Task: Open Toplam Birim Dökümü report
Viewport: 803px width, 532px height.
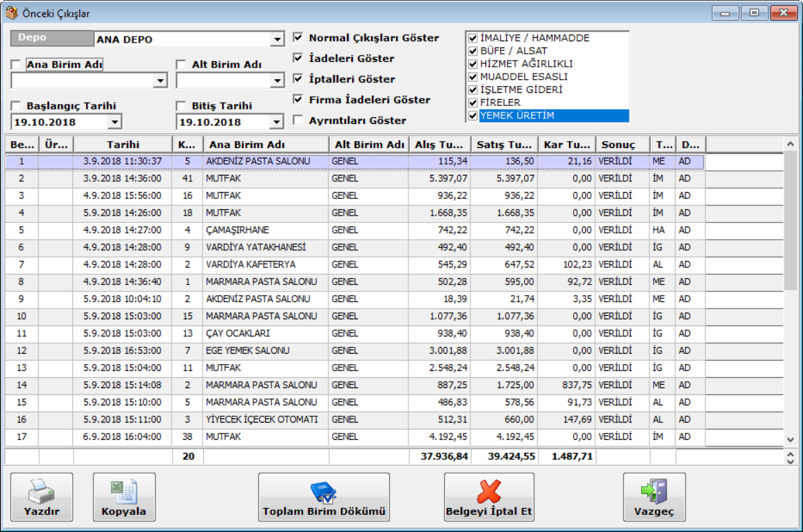Action: click(324, 497)
